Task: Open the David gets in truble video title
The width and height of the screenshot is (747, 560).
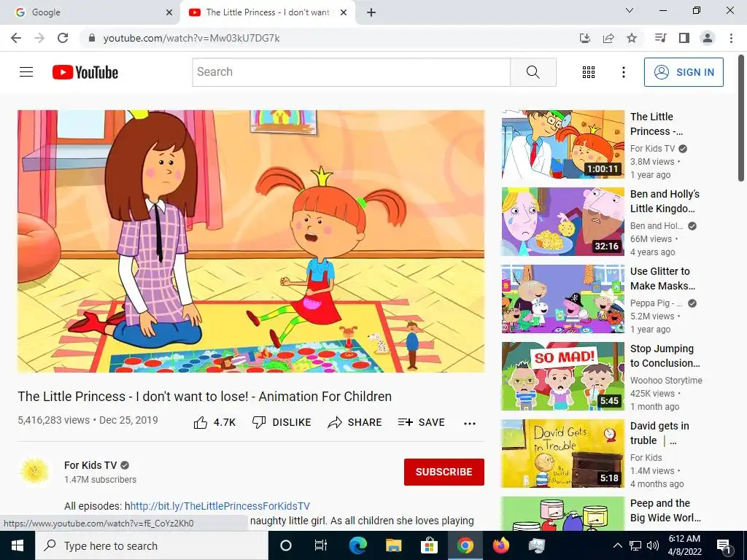Action: 659,433
